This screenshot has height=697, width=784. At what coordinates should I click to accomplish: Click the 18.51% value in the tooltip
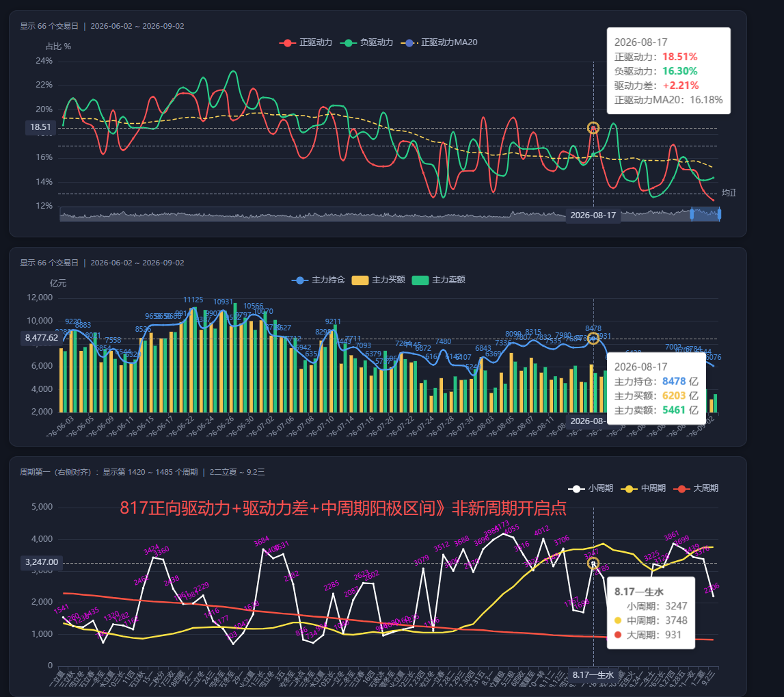(680, 57)
